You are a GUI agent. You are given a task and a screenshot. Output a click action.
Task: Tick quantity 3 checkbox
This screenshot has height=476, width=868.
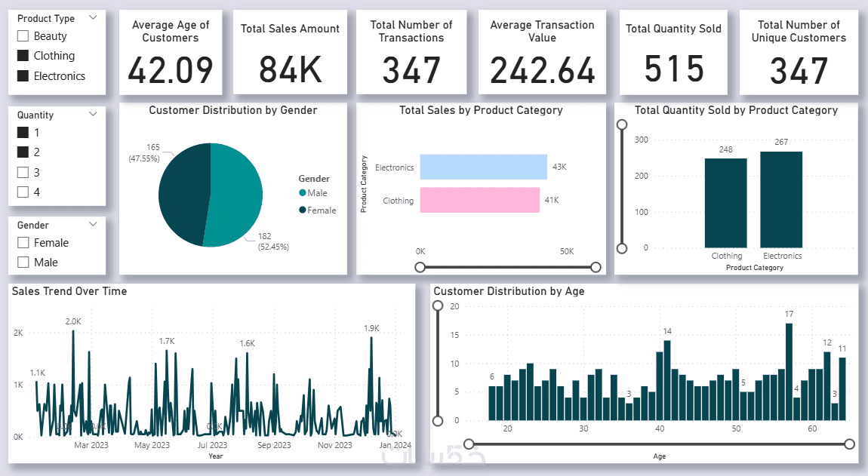23,172
